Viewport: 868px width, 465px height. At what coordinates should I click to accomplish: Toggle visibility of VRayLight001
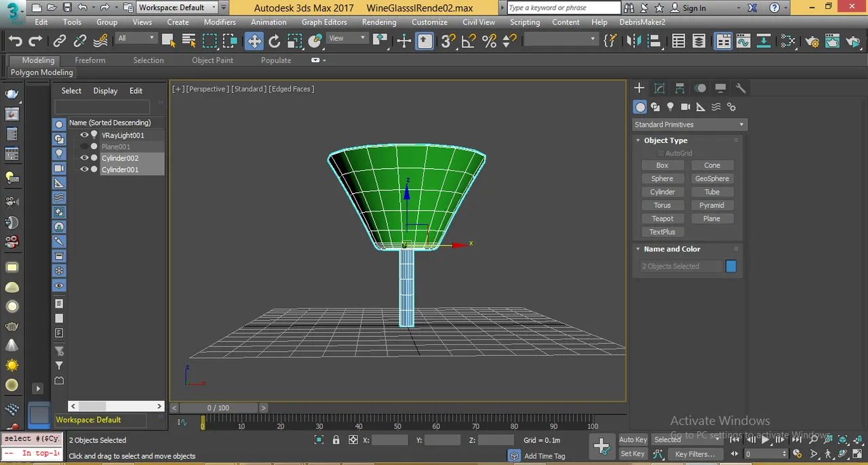[85, 135]
